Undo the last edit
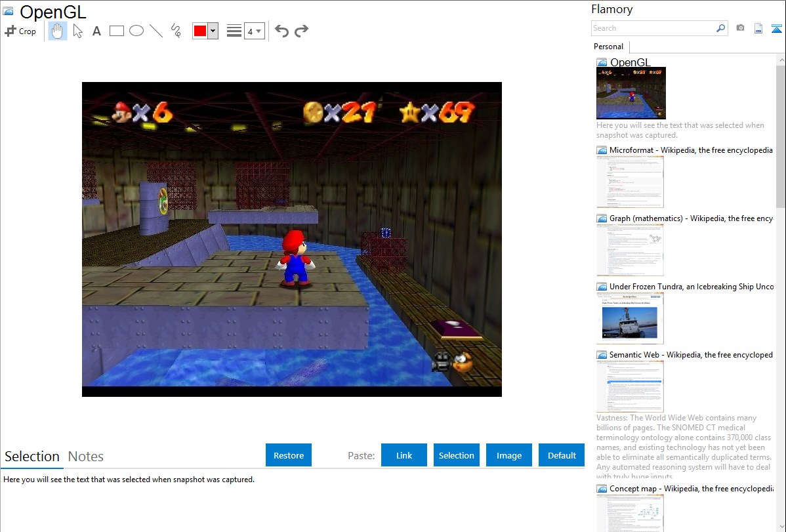 pos(281,31)
